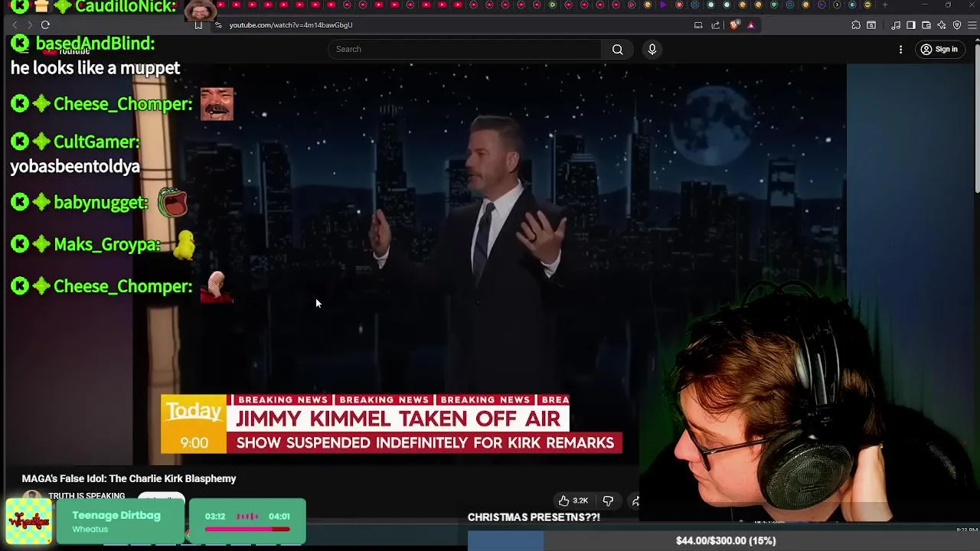Click the tab search icon next to extensions
980x551 pixels.
[x=871, y=25]
